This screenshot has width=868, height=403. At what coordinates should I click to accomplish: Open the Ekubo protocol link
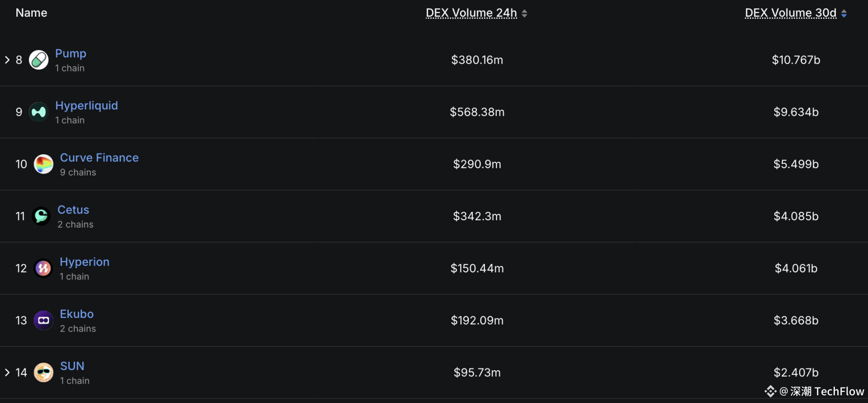[x=77, y=314]
